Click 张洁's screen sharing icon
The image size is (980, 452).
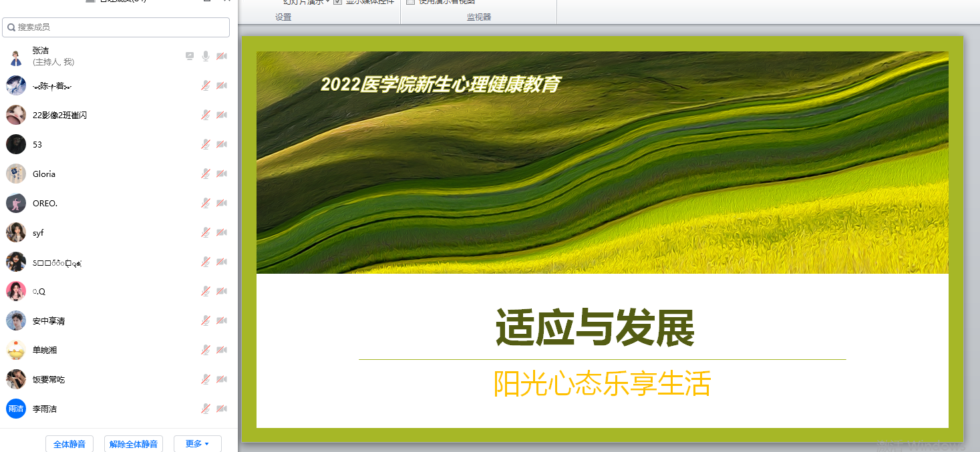(x=190, y=56)
